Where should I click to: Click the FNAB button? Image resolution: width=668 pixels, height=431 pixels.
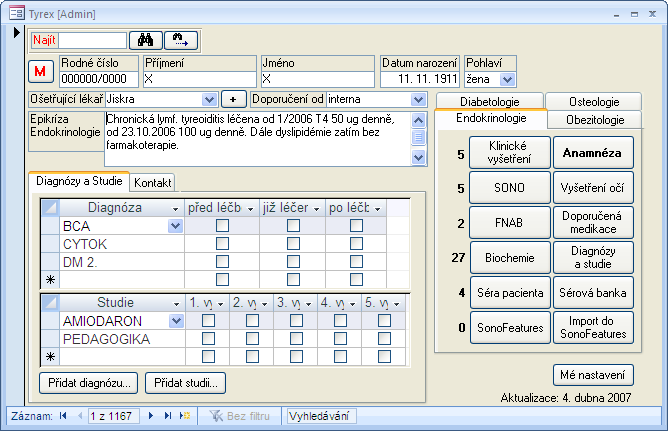click(510, 222)
